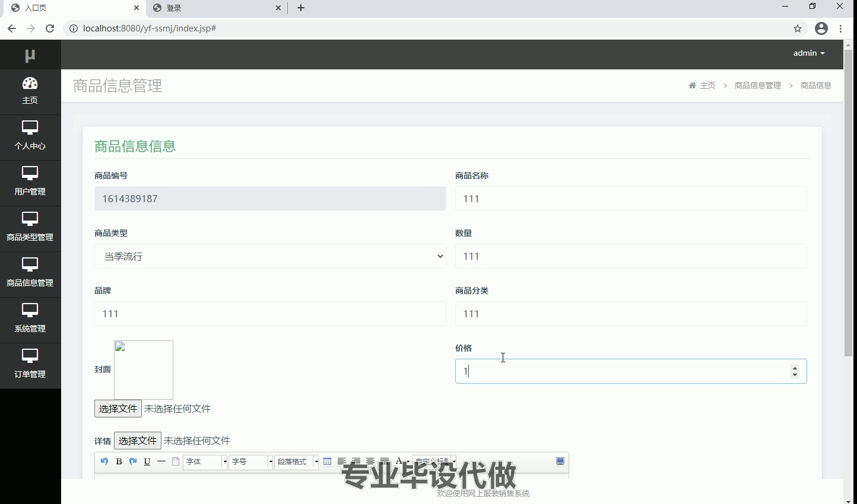857x504 pixels.
Task: Toggle bold in the detail editor
Action: (119, 461)
